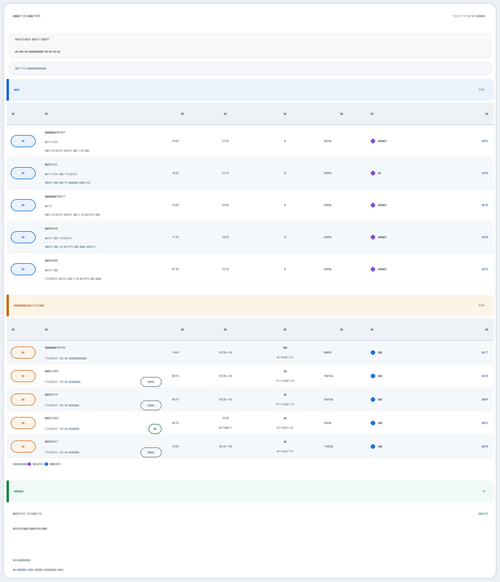The height and width of the screenshot is (582, 500).
Task: Click the orange-accented section header bar
Action: 250,305
